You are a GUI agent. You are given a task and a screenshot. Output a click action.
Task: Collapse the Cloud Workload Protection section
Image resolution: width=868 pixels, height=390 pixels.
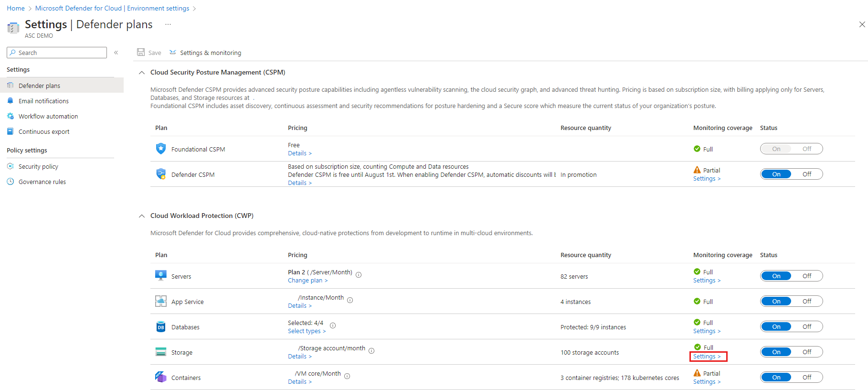point(141,216)
